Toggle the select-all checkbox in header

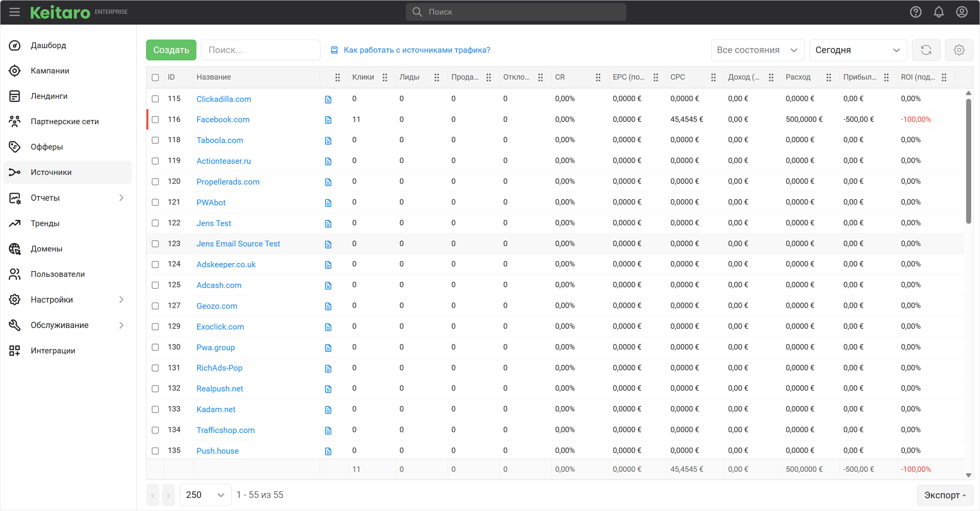[155, 77]
